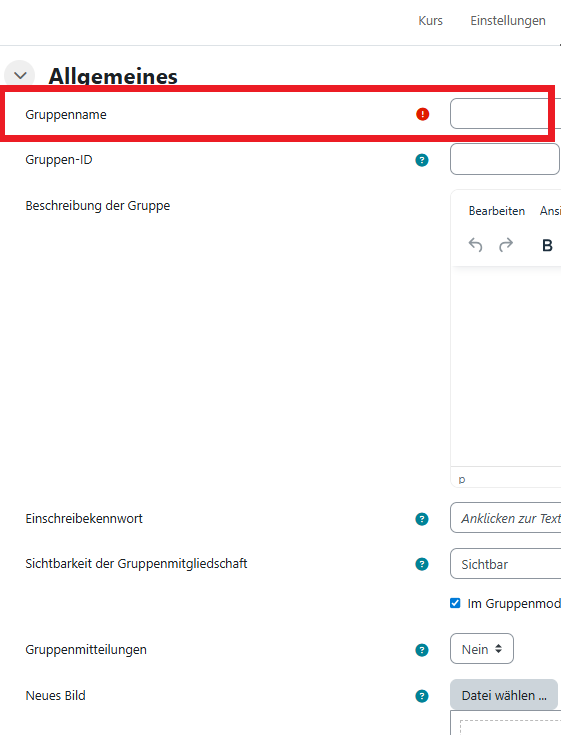Screen dimensions: 561x735
Task: Collapse the Allgemeines section
Action: point(20,75)
